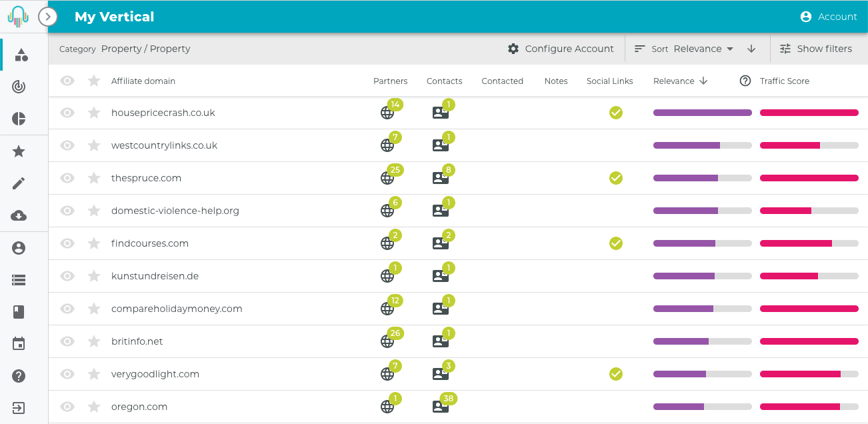Sort by Affiliate domain column header
868x424 pixels.
pos(143,81)
